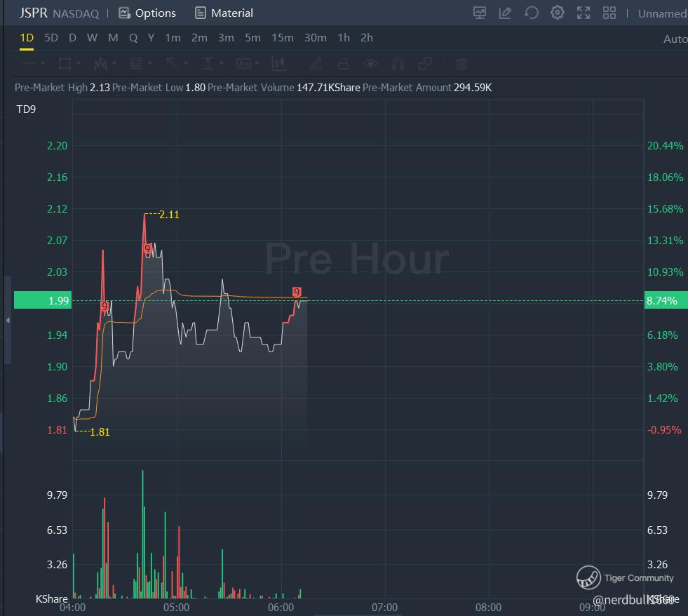The width and height of the screenshot is (688, 616).
Task: Switch to the 5D timeframe tab
Action: [51, 38]
